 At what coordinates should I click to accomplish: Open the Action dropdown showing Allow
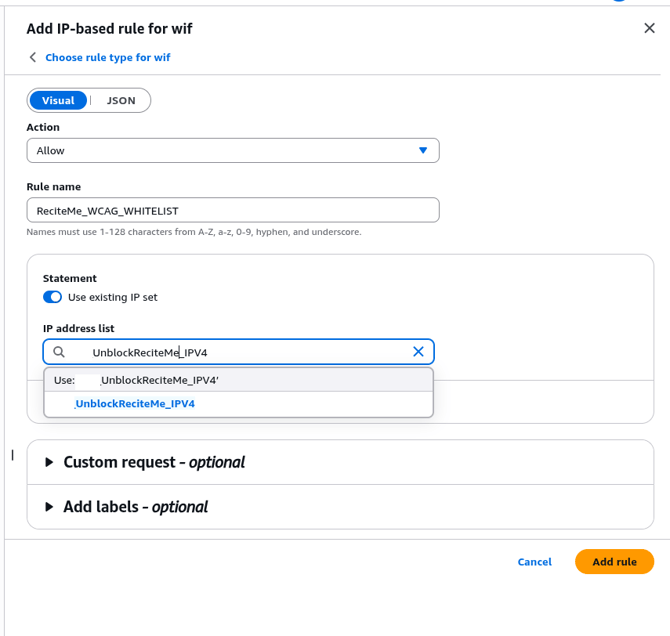point(232,150)
